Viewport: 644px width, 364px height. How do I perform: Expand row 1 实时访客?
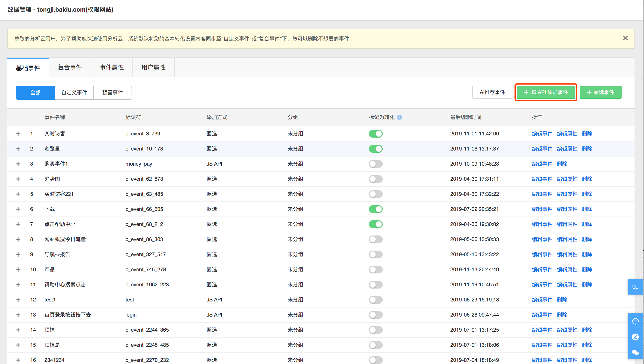pos(18,134)
